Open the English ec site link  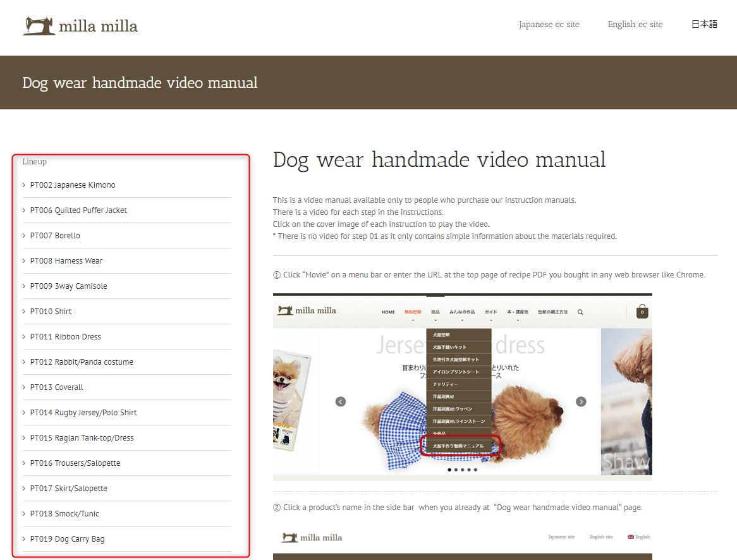[x=635, y=25]
